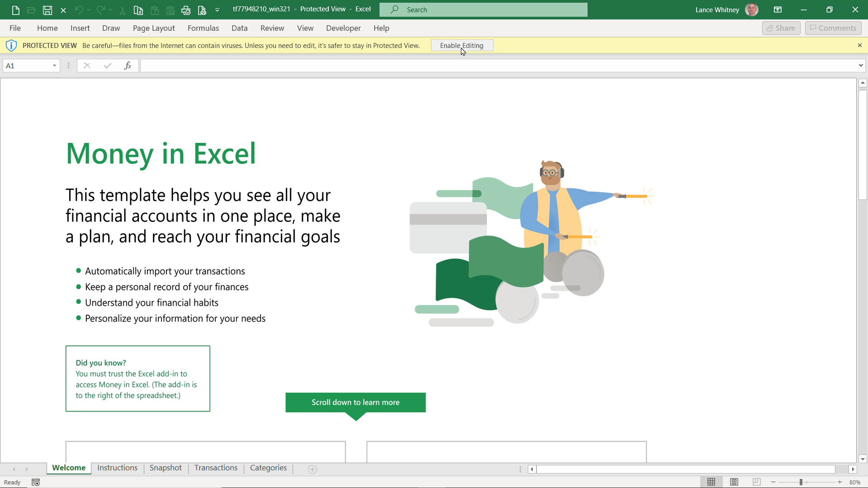Click the Enable Editing button

point(462,45)
